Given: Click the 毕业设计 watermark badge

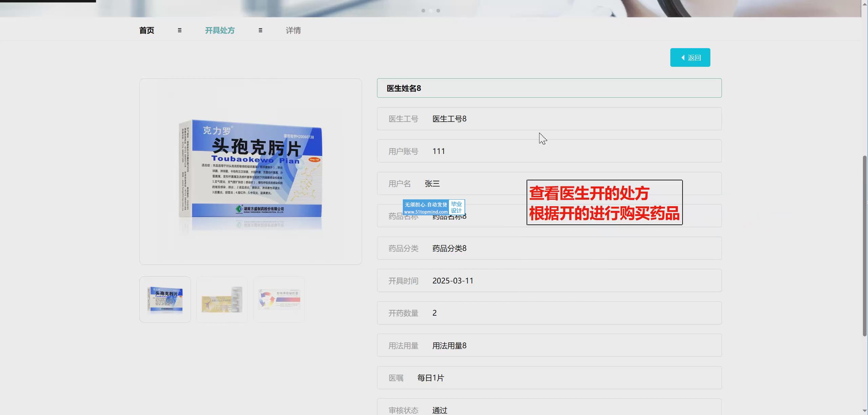Looking at the screenshot, I should [x=456, y=207].
